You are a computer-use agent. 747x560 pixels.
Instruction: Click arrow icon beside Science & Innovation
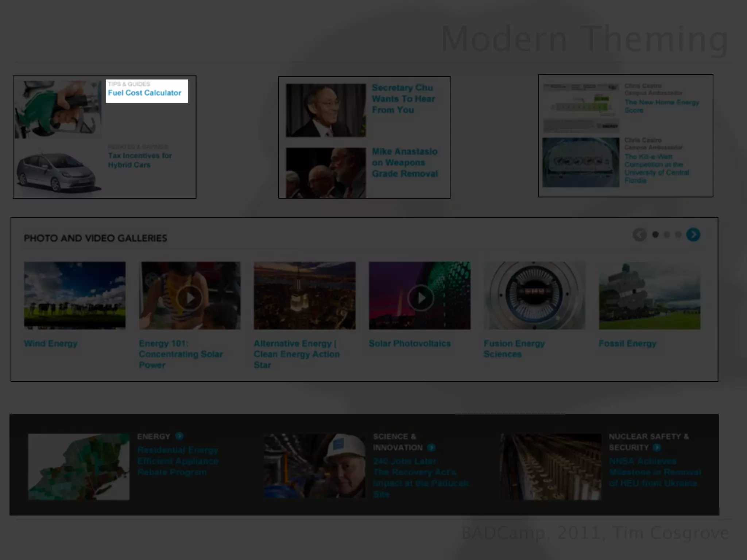click(x=431, y=447)
